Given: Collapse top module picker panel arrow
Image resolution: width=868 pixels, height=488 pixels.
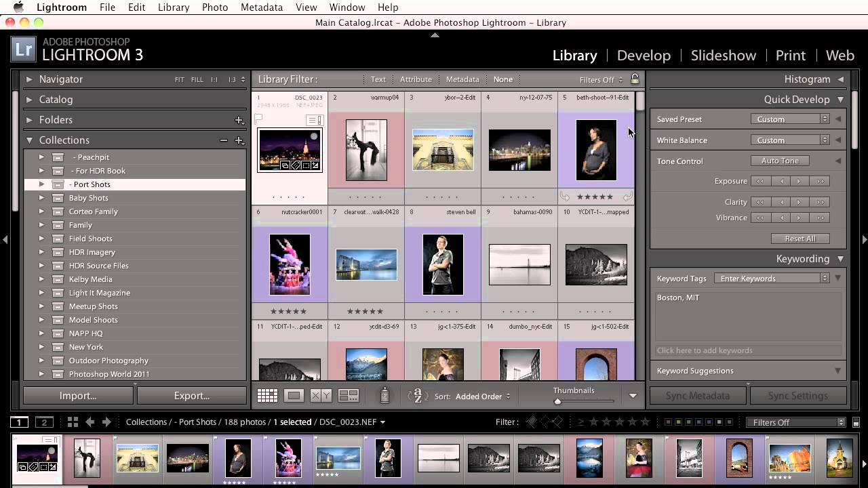Looking at the screenshot, I should 435,35.
